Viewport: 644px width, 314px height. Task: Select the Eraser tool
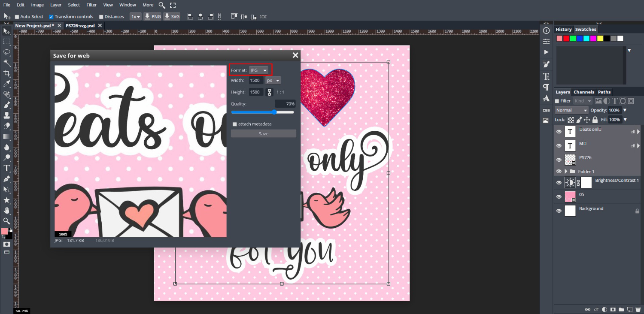6,126
